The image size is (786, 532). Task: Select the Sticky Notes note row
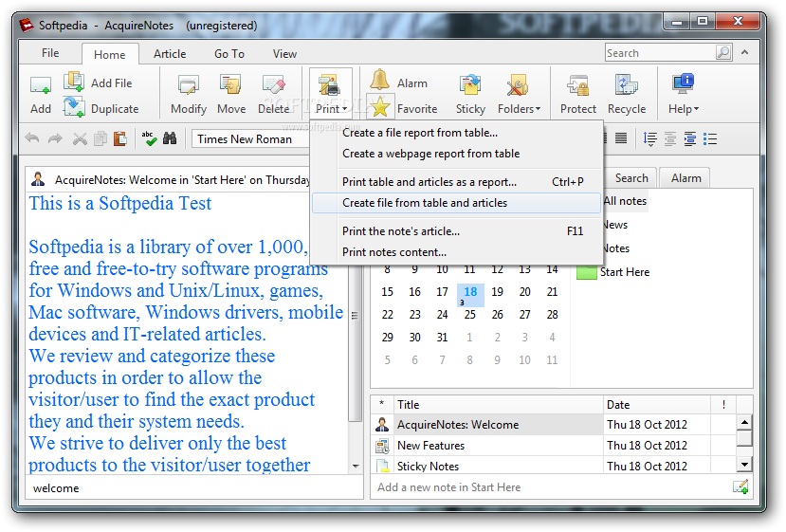554,466
